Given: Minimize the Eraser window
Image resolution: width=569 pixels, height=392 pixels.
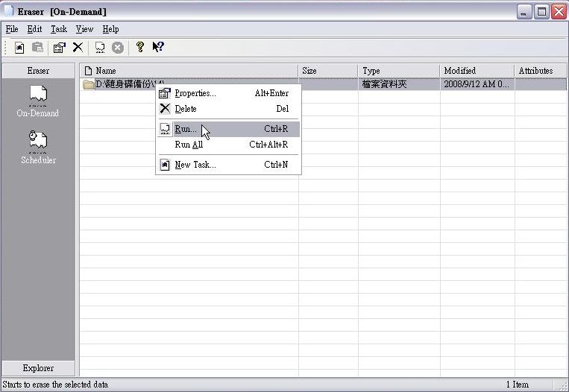Looking at the screenshot, I should pyautogui.click(x=524, y=12).
